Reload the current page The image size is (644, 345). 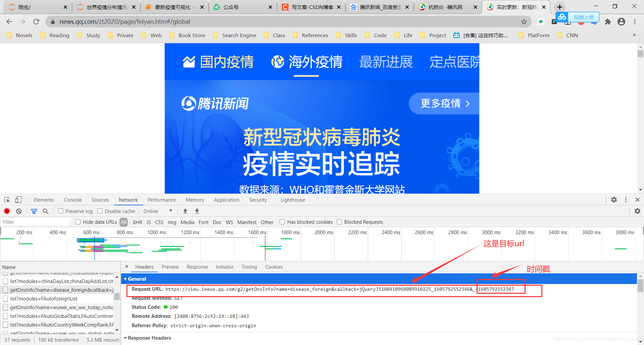pyautogui.click(x=36, y=22)
